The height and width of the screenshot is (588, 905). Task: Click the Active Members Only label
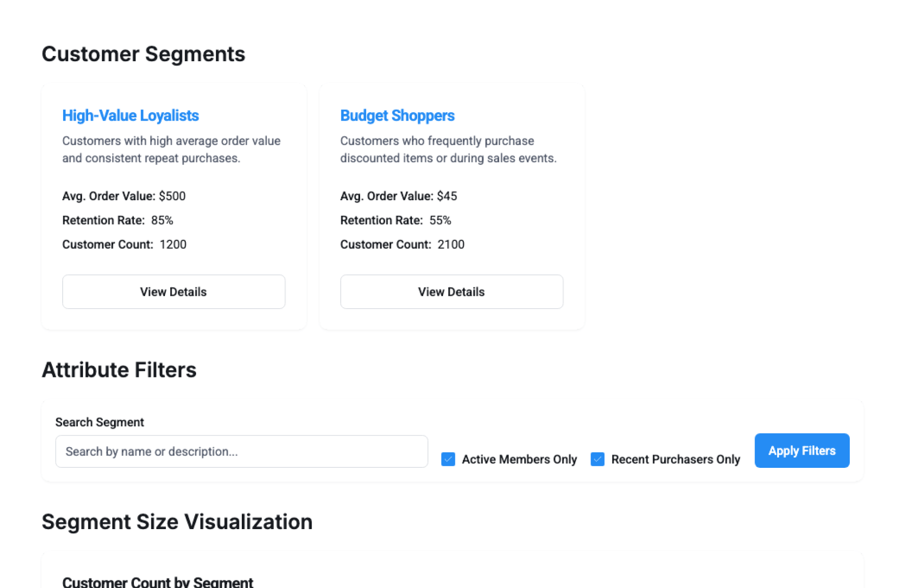[x=519, y=459]
